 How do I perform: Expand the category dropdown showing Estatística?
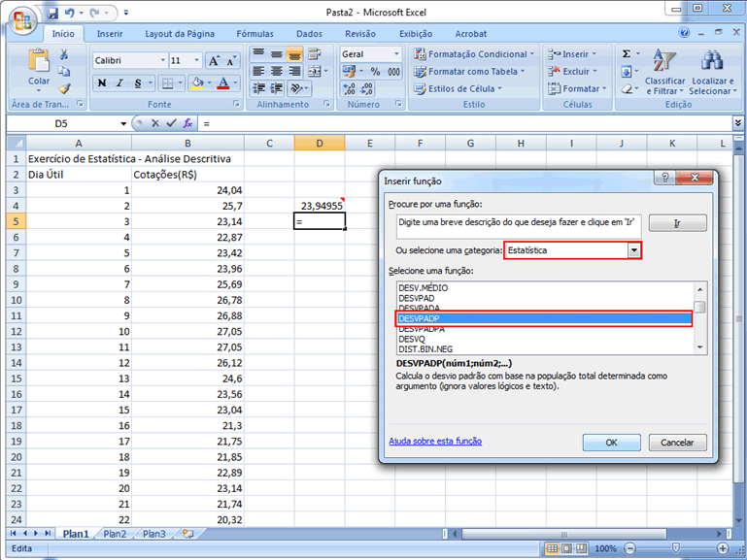click(x=634, y=250)
